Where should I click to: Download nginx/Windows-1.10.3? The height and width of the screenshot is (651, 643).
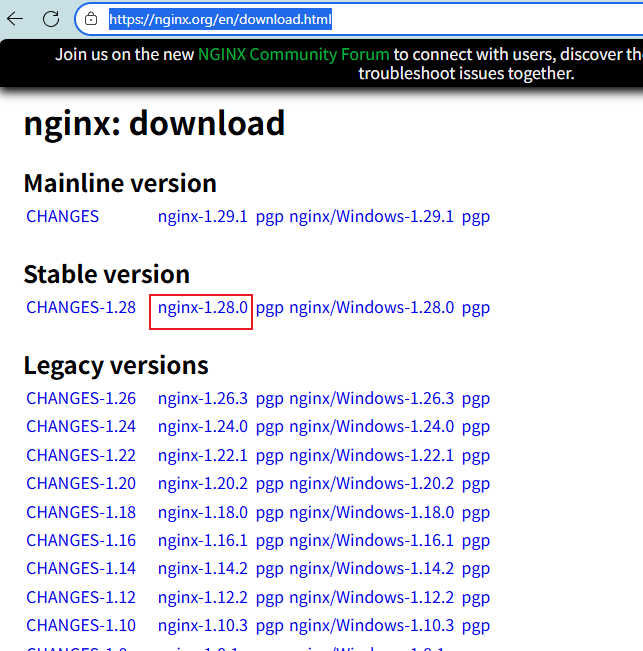pos(372,625)
